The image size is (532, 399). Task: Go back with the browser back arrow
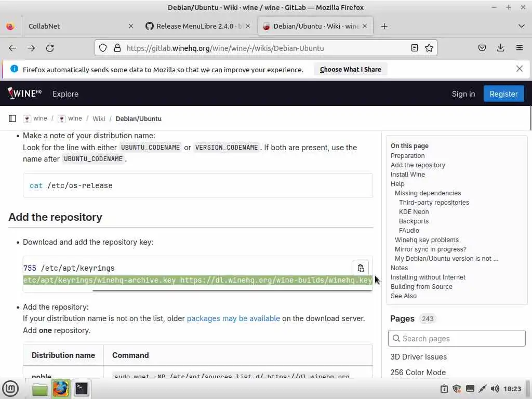(12, 48)
